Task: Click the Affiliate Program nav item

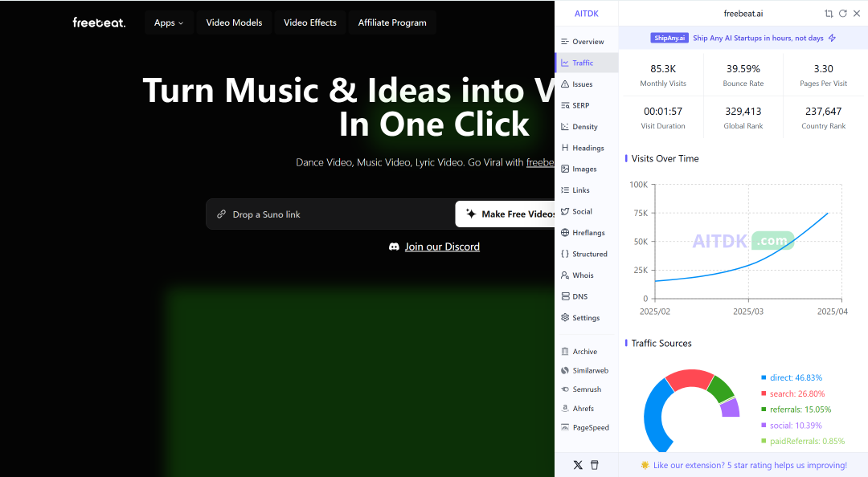Action: coord(392,22)
